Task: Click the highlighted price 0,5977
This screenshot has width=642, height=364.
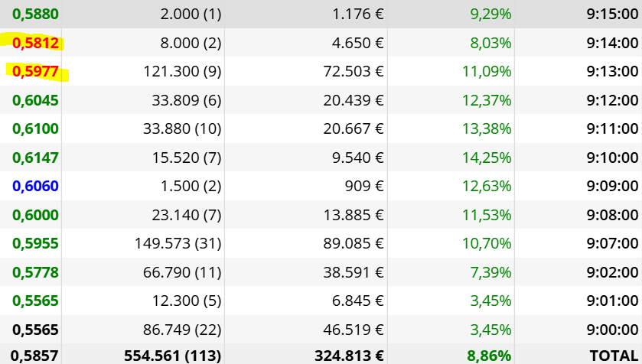Action: [x=35, y=72]
